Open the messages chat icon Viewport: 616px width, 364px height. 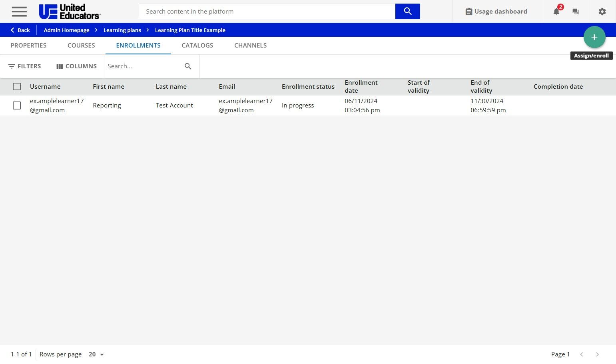576,12
